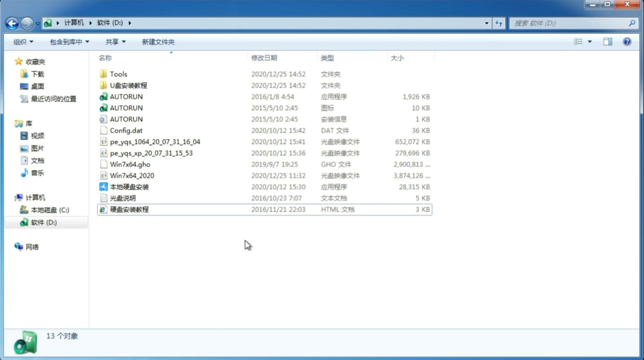644x360 pixels.
Task: Open 硬盘安装教程 HTML document
Action: pos(129,209)
